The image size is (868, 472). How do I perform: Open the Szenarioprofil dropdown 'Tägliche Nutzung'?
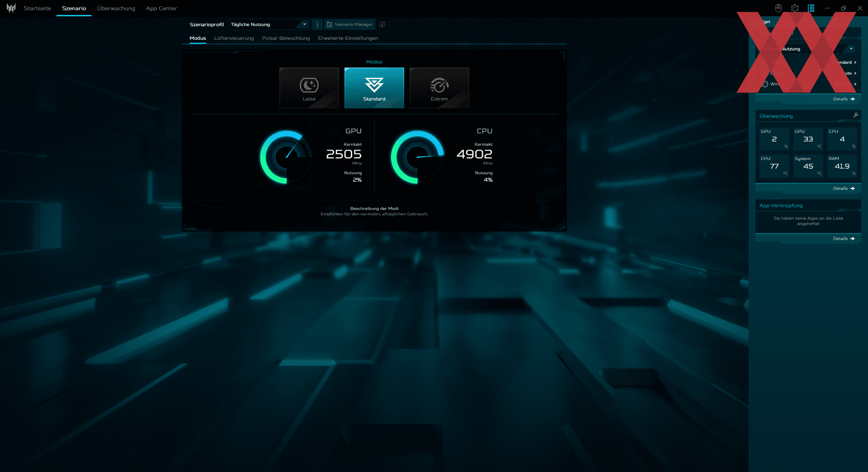pos(269,24)
